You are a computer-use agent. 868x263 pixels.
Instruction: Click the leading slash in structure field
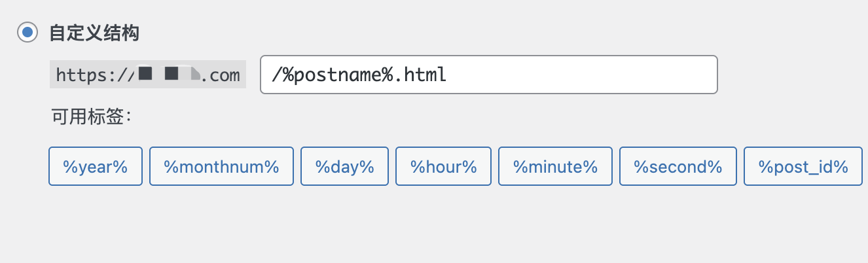coord(276,75)
